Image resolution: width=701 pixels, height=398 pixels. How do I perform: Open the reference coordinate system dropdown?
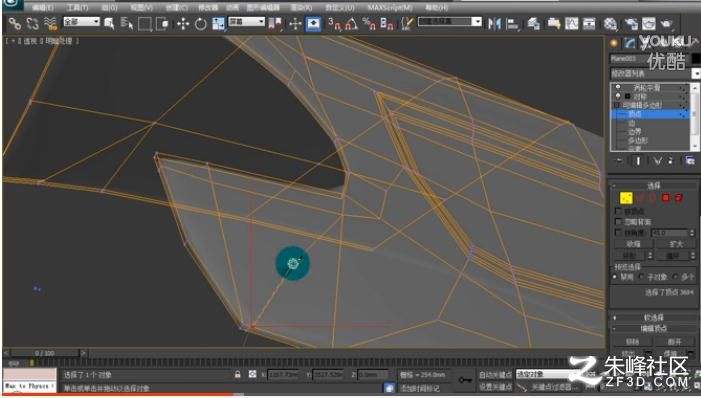click(x=246, y=21)
